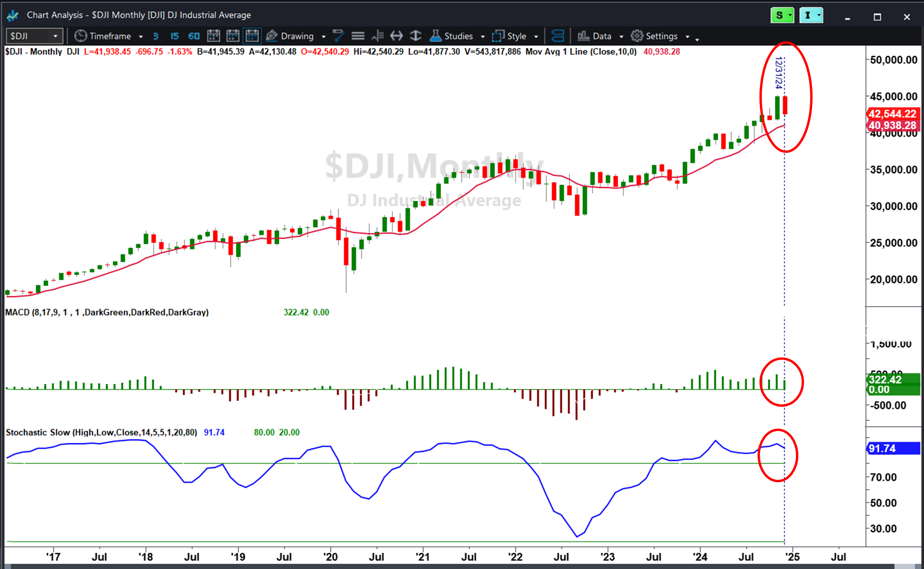Open the Timeframe dropdown arrow
The image size is (924, 569).
point(141,37)
